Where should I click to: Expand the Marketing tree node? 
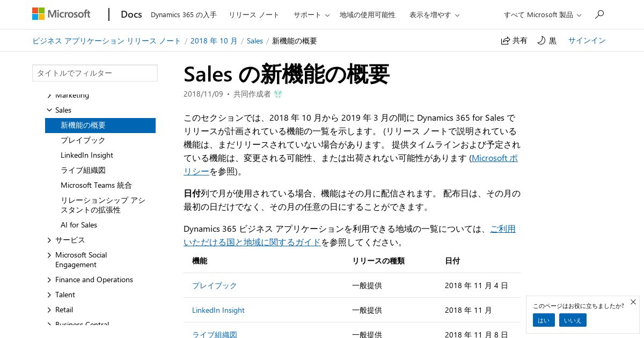(49, 95)
